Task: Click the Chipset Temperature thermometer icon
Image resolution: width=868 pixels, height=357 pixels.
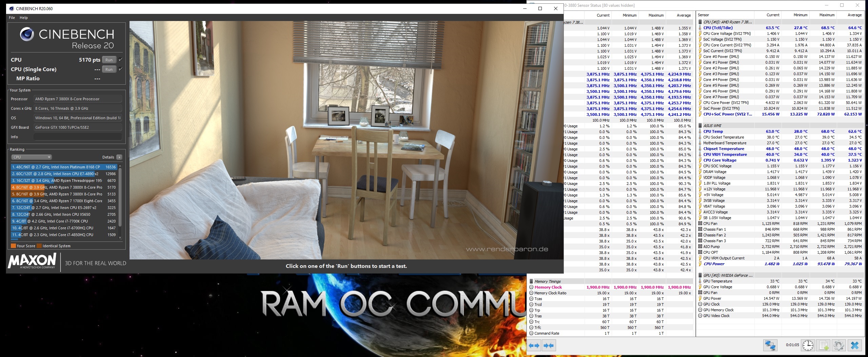Action: click(x=700, y=149)
